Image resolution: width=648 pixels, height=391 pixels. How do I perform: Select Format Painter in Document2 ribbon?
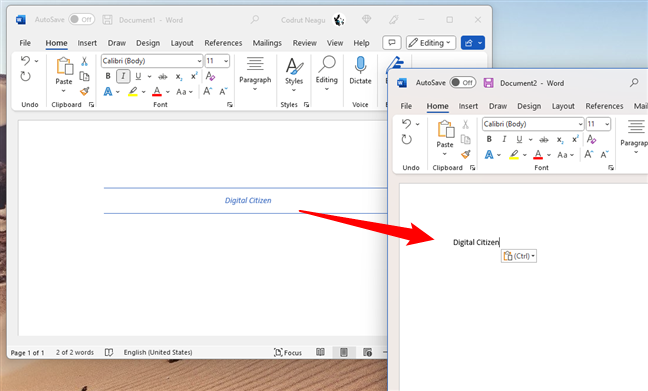[466, 154]
